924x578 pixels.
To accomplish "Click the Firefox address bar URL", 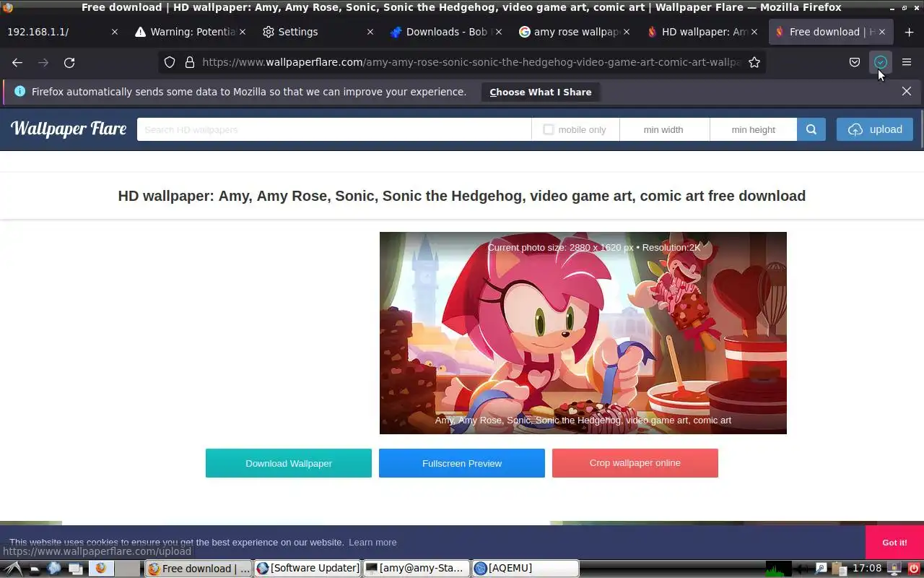I will point(471,62).
